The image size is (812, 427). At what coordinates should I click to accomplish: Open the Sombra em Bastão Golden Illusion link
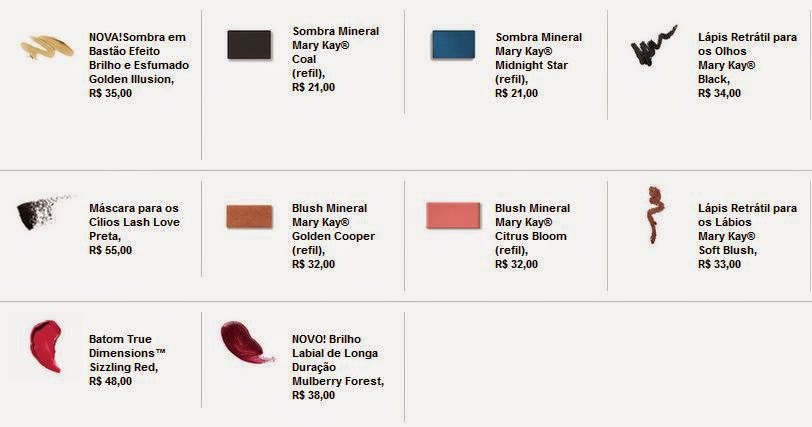point(139,65)
